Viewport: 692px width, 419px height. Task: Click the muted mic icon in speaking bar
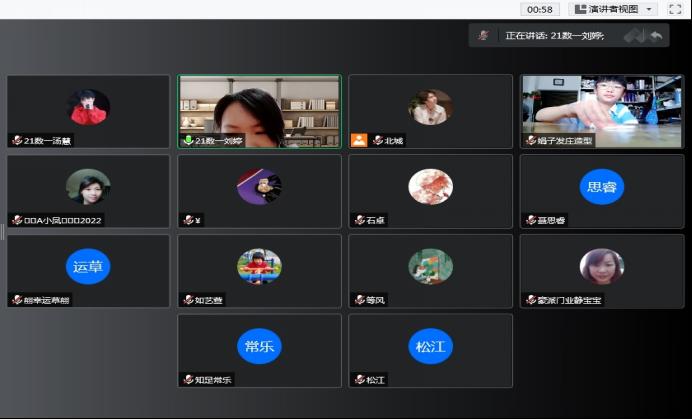pos(483,35)
